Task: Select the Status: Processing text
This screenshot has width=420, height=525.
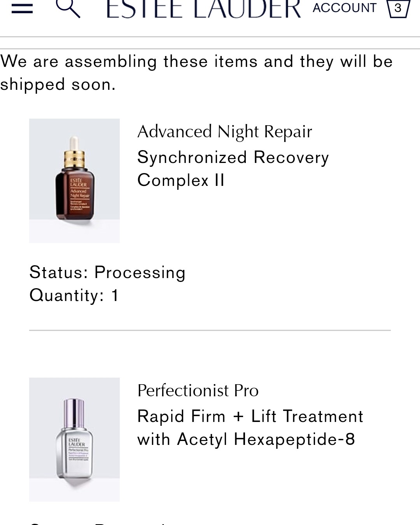Action: pos(107,272)
